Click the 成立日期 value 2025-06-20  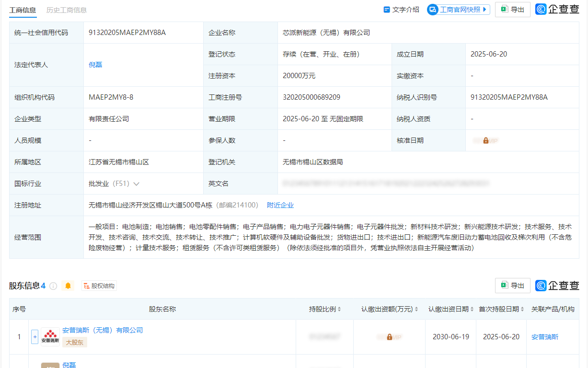(489, 54)
